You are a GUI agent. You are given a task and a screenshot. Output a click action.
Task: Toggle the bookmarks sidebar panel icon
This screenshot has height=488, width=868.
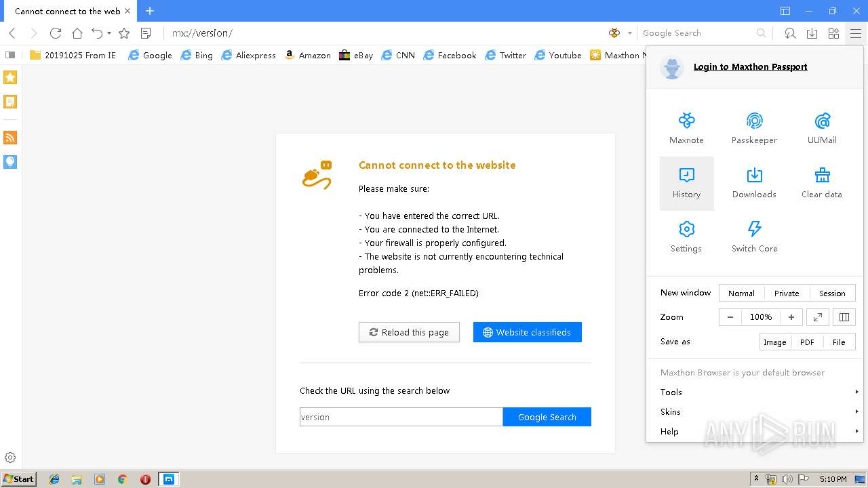click(10, 55)
